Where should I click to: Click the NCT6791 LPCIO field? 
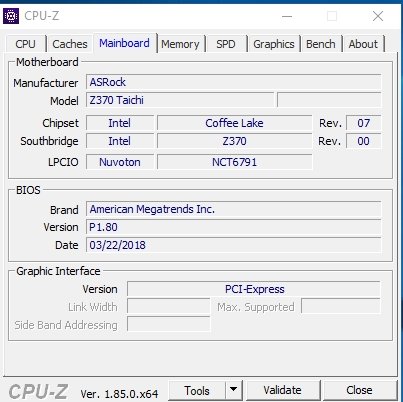pos(235,162)
